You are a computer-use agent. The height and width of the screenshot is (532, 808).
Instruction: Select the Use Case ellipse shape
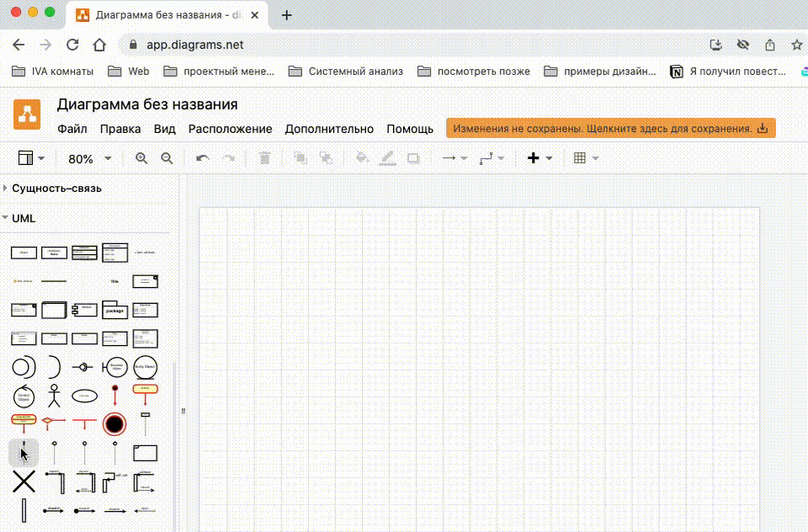tap(84, 396)
